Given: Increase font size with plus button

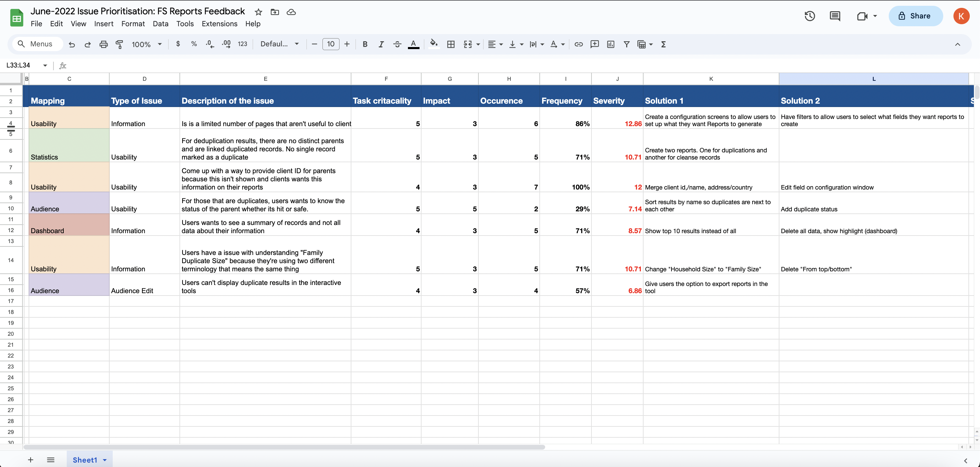Looking at the screenshot, I should click(347, 44).
